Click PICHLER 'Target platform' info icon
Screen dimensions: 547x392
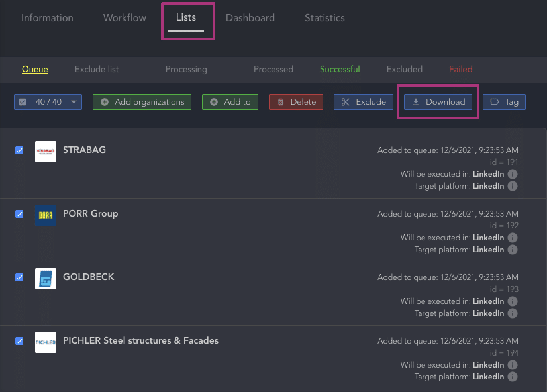coord(513,377)
